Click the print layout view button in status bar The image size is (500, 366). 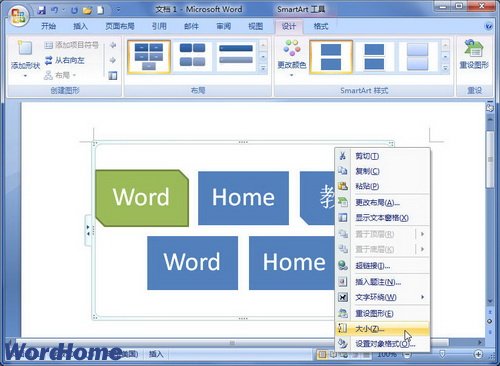coord(322,354)
